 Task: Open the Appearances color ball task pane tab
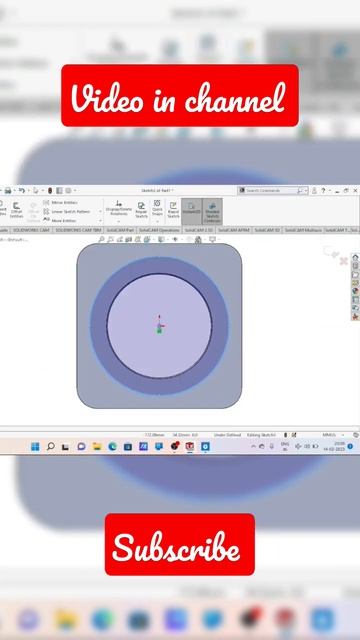point(355,291)
